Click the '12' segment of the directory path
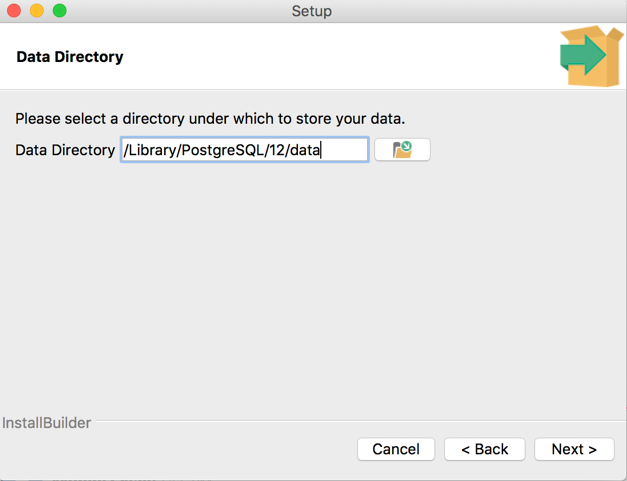 [x=274, y=150]
